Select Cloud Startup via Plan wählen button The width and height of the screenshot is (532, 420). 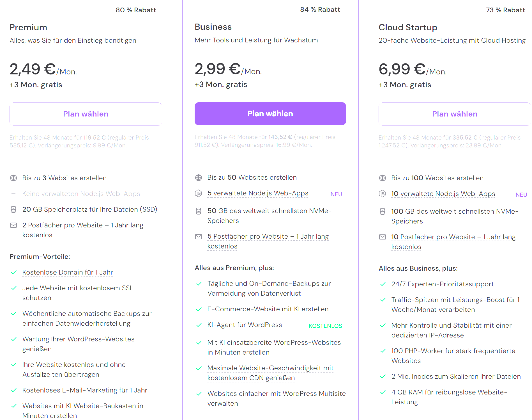[x=454, y=114]
